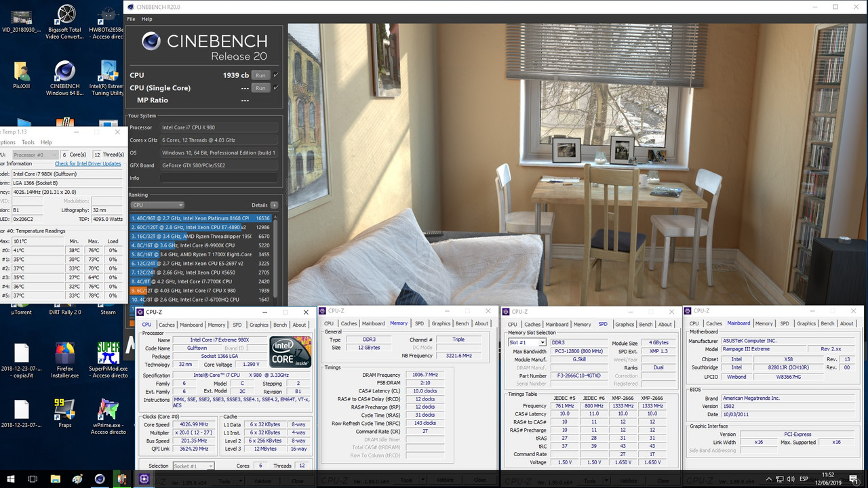The width and height of the screenshot is (868, 488).
Task: Click the ESP language indicator
Action: 802,479
